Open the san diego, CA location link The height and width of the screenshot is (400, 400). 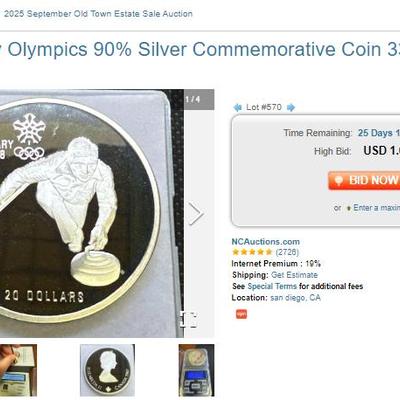point(295,298)
